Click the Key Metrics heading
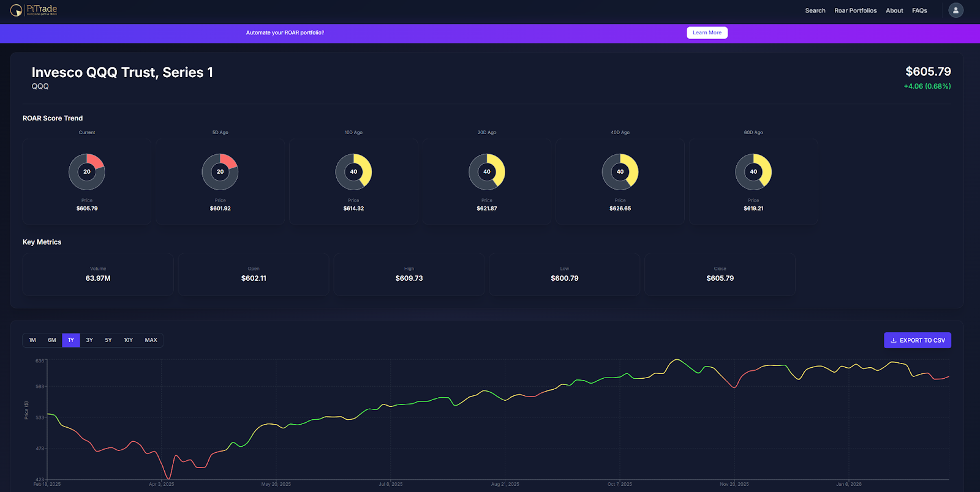Viewport: 980px width, 492px height. pyautogui.click(x=42, y=242)
